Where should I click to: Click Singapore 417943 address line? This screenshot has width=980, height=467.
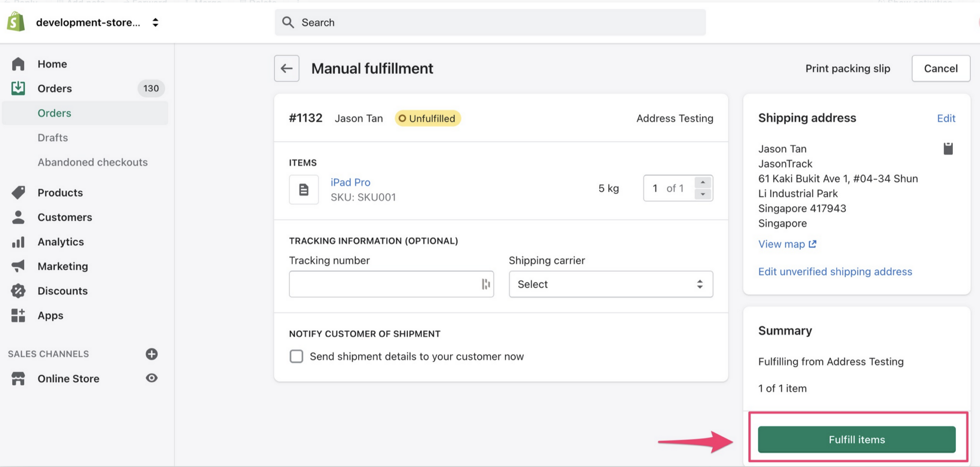[x=802, y=209]
